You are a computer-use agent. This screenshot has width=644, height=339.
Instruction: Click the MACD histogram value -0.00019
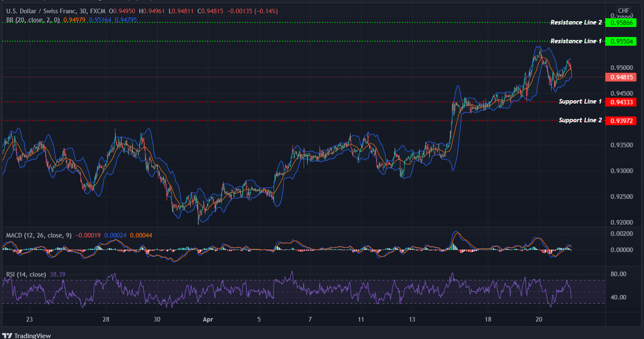coord(87,235)
